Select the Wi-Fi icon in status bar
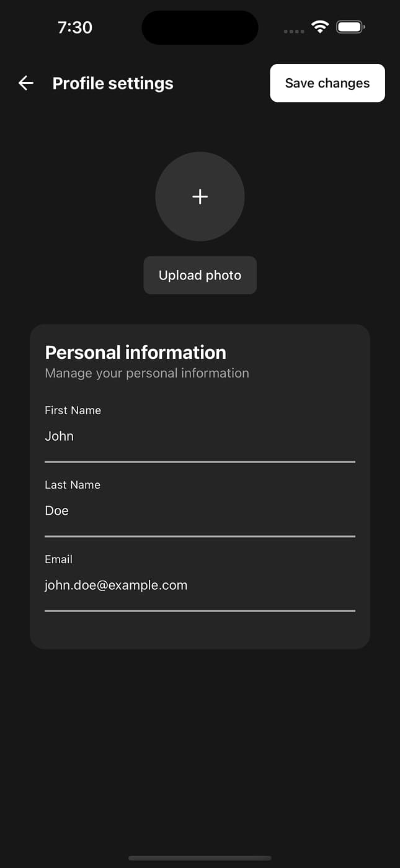This screenshot has width=400, height=868. [320, 27]
